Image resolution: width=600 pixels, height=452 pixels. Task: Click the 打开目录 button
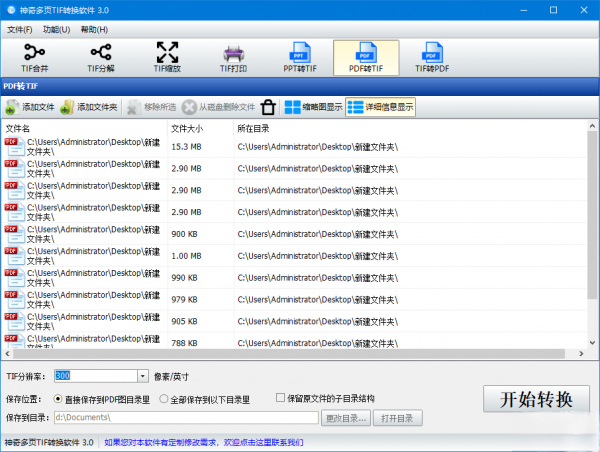pyautogui.click(x=398, y=418)
